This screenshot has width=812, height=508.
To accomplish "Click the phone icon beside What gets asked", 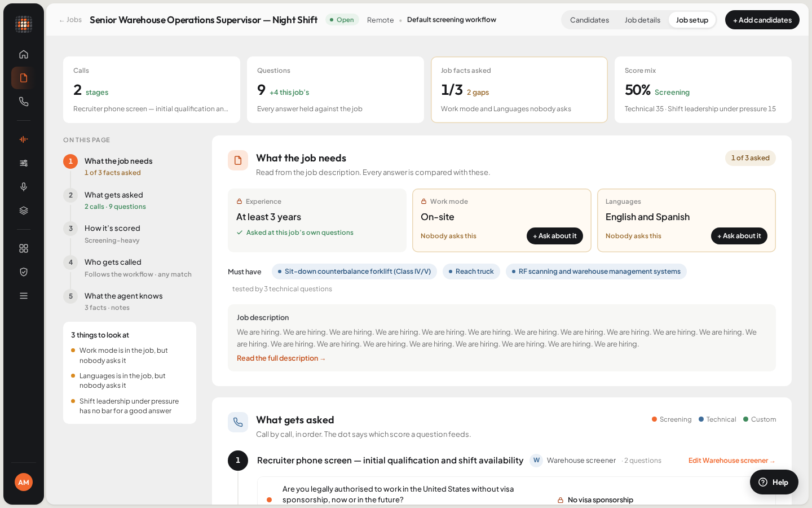I will coord(238,422).
